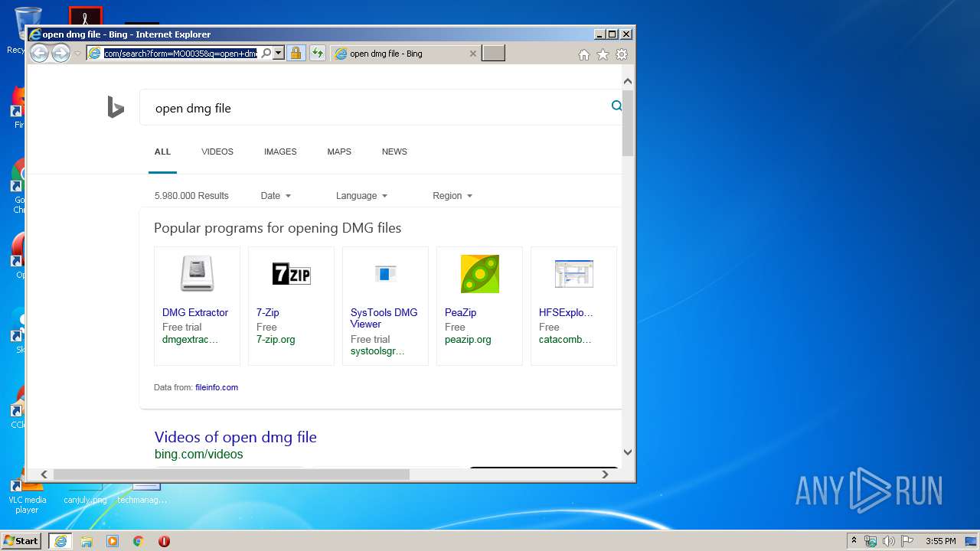980x551 pixels.
Task: Click the dmgextrac... green URL
Action: point(190,339)
